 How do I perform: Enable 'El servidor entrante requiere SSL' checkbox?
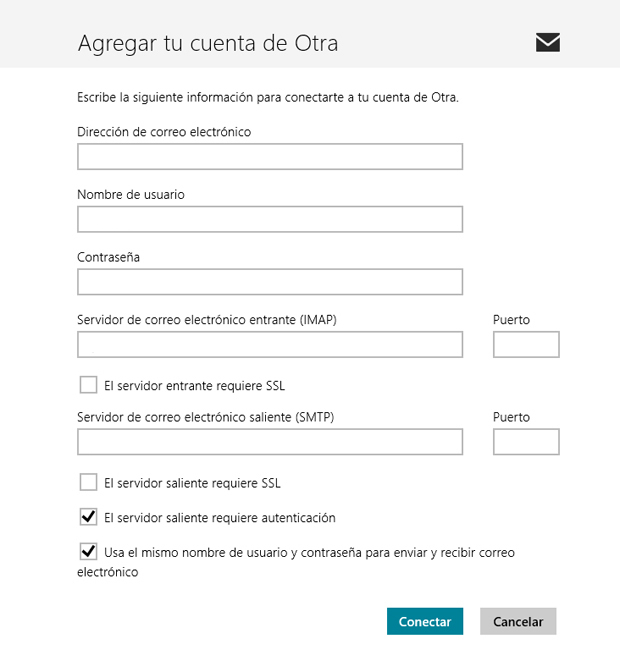point(88,385)
